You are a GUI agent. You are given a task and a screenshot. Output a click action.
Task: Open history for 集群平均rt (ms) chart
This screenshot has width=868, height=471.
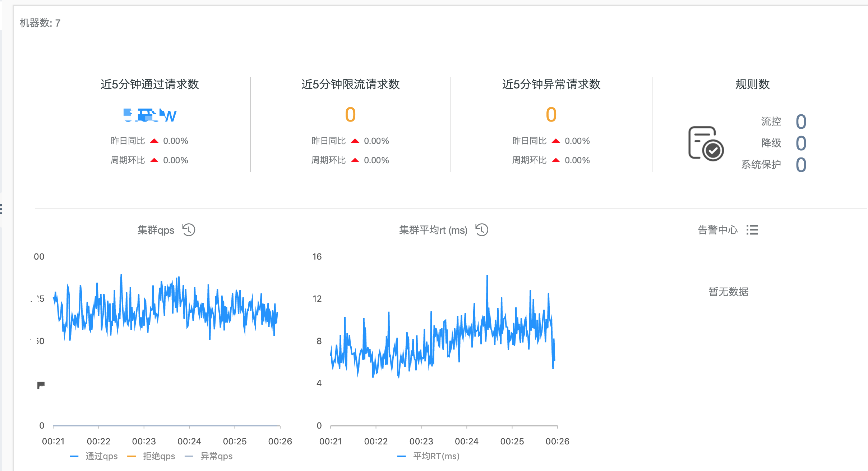pos(482,230)
